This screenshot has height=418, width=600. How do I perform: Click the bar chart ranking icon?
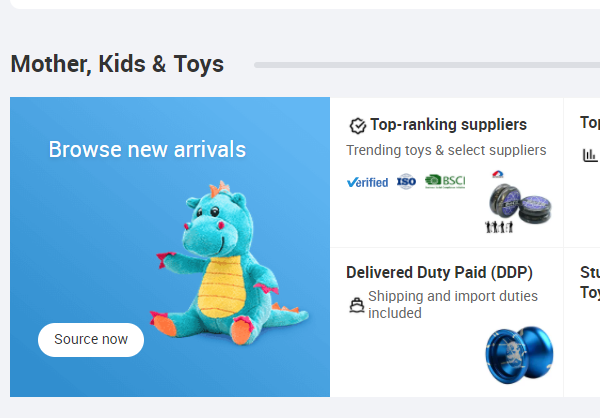[590, 155]
